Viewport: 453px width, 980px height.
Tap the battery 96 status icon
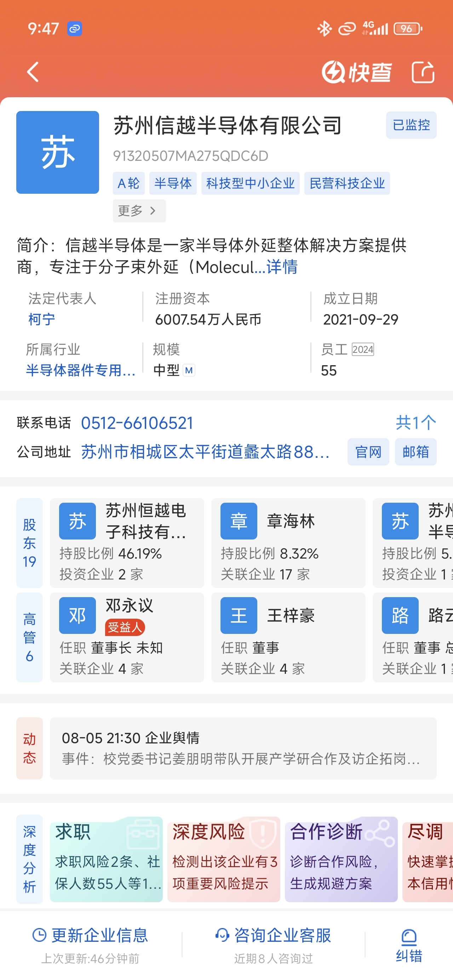click(x=408, y=29)
